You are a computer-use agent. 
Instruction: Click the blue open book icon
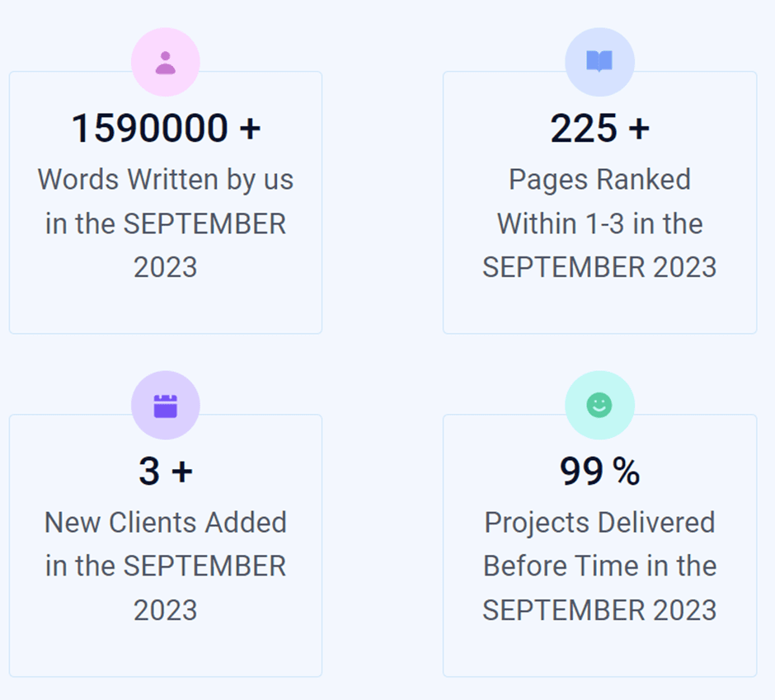pos(599,62)
